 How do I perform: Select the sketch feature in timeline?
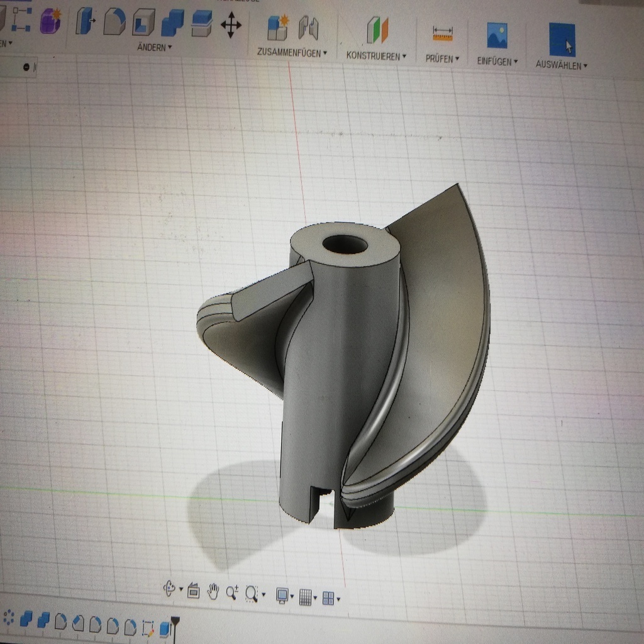coord(148,627)
